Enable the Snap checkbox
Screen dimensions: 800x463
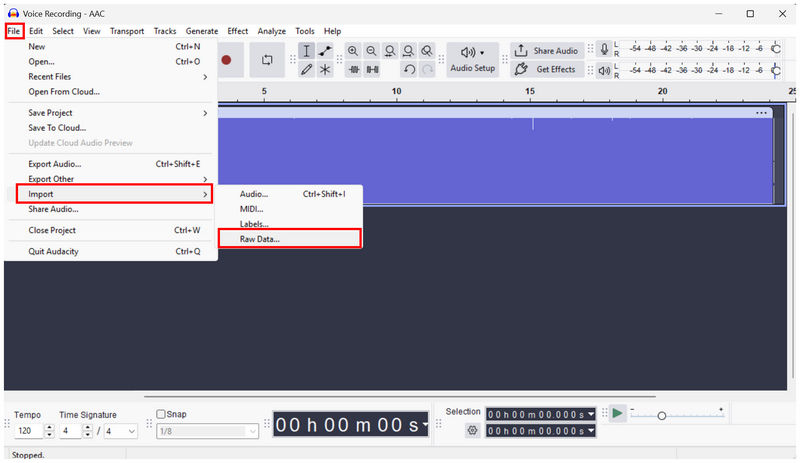pyautogui.click(x=161, y=414)
